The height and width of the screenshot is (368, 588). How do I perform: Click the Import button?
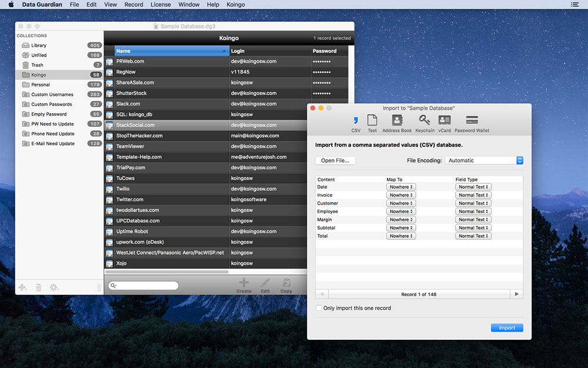pos(507,328)
